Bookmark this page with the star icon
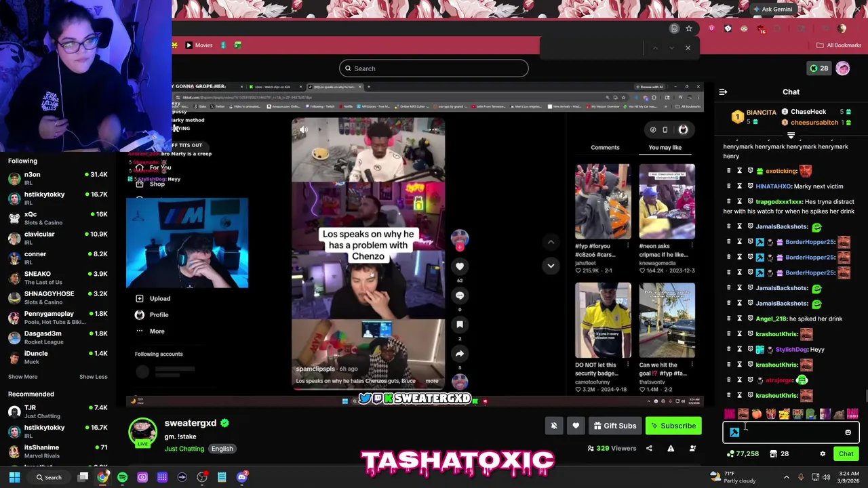This screenshot has width=868, height=488. pos(689,28)
